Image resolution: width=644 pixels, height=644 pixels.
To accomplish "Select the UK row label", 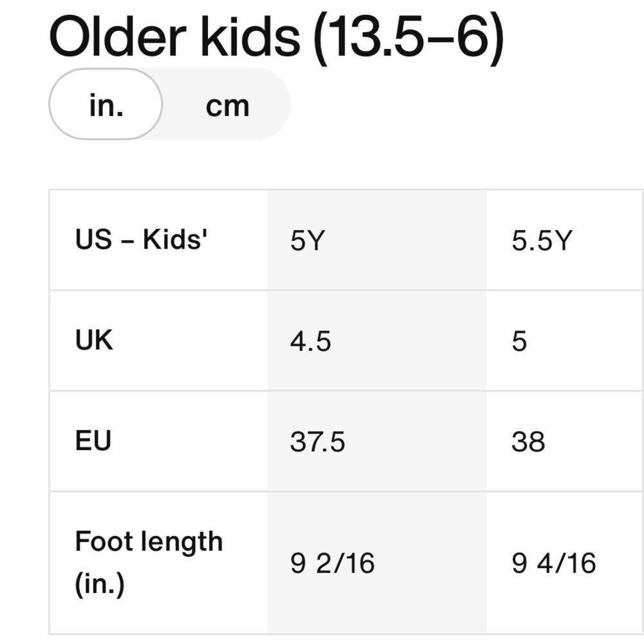I will (x=93, y=339).
